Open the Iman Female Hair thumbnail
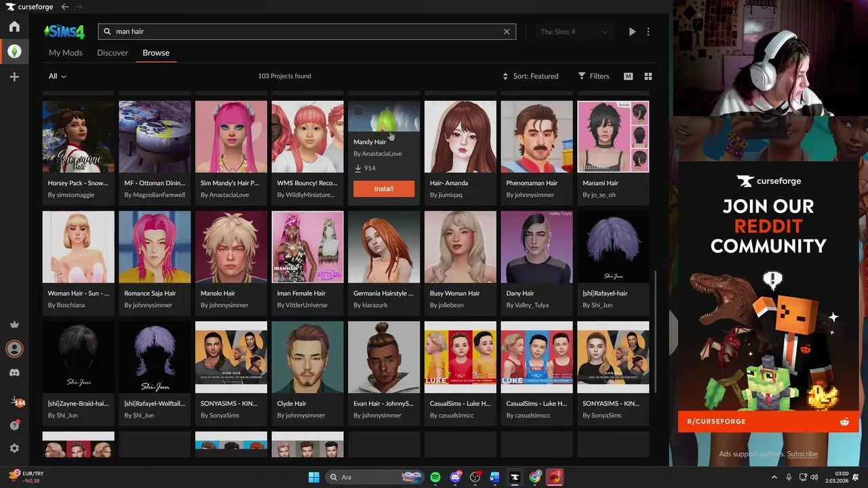 click(x=308, y=247)
